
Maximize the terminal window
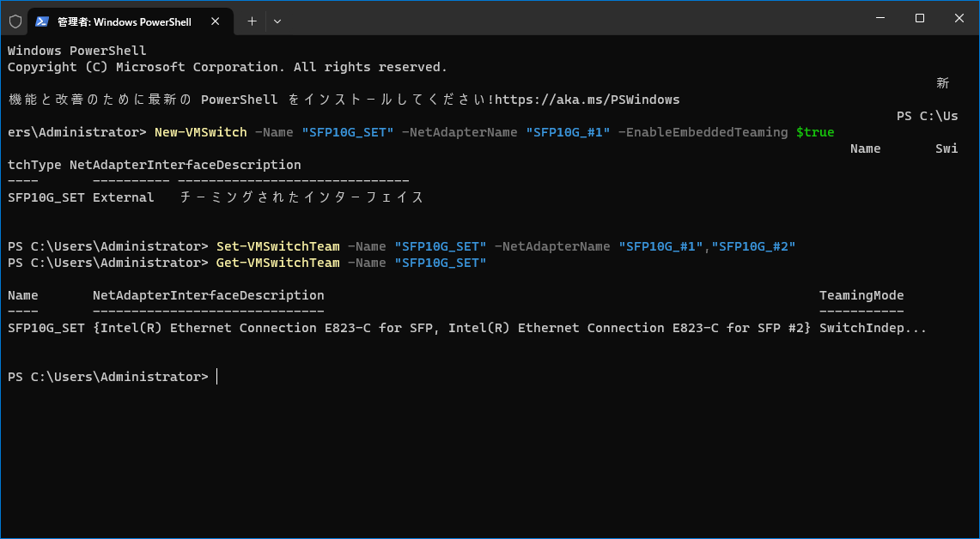[919, 19]
